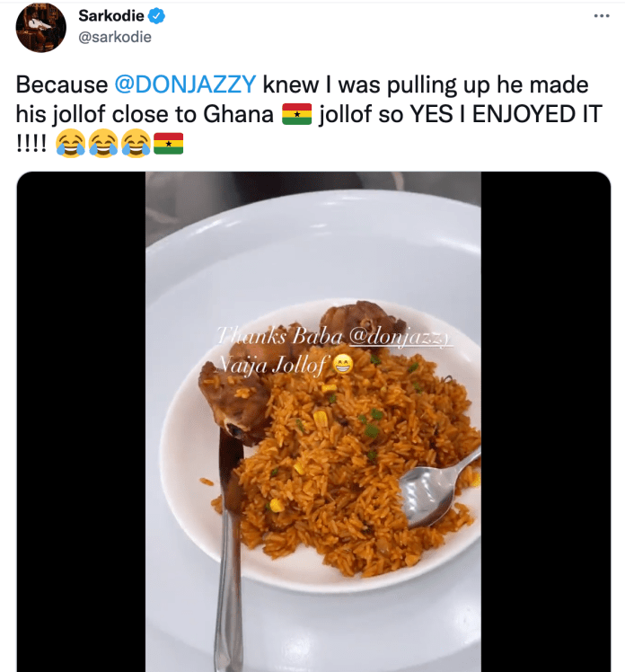Click the second laughing-tears emoji
625x672 pixels.
pos(103,144)
